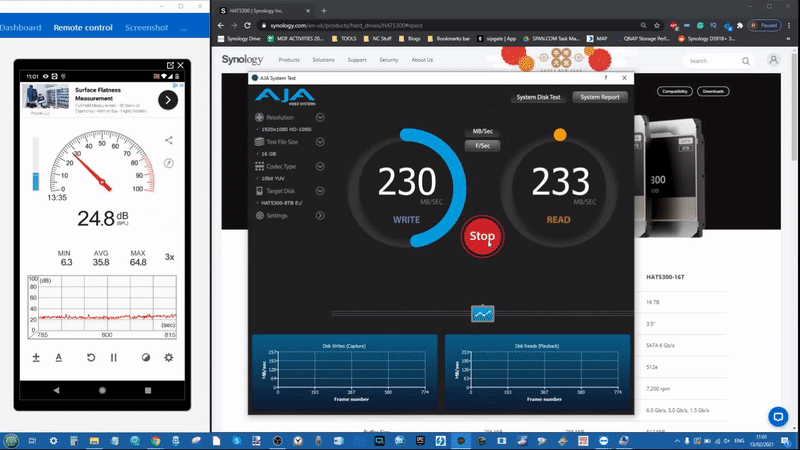Screen dimensions: 800x450
Task: Select MB/Sec display unit
Action: click(x=482, y=131)
